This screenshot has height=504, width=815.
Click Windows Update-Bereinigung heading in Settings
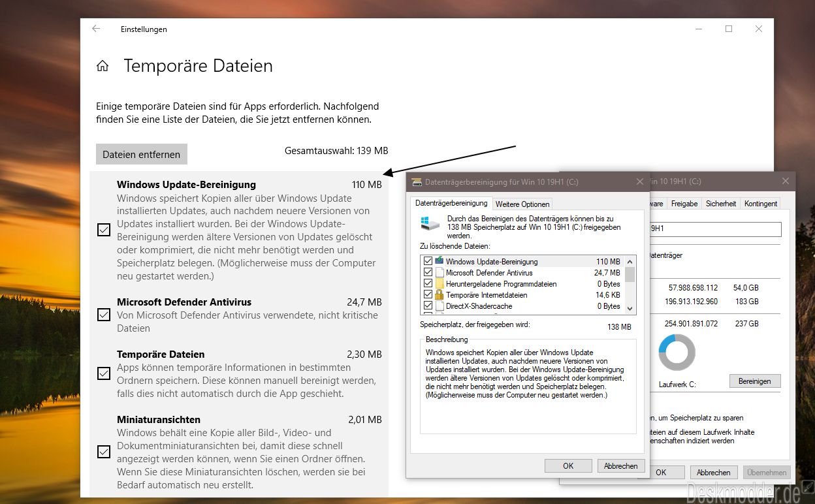tap(186, 184)
